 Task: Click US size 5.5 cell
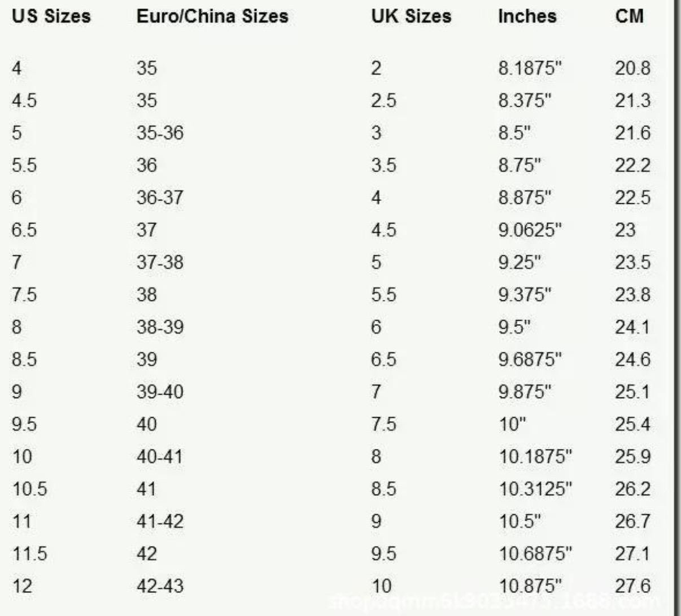24,165
